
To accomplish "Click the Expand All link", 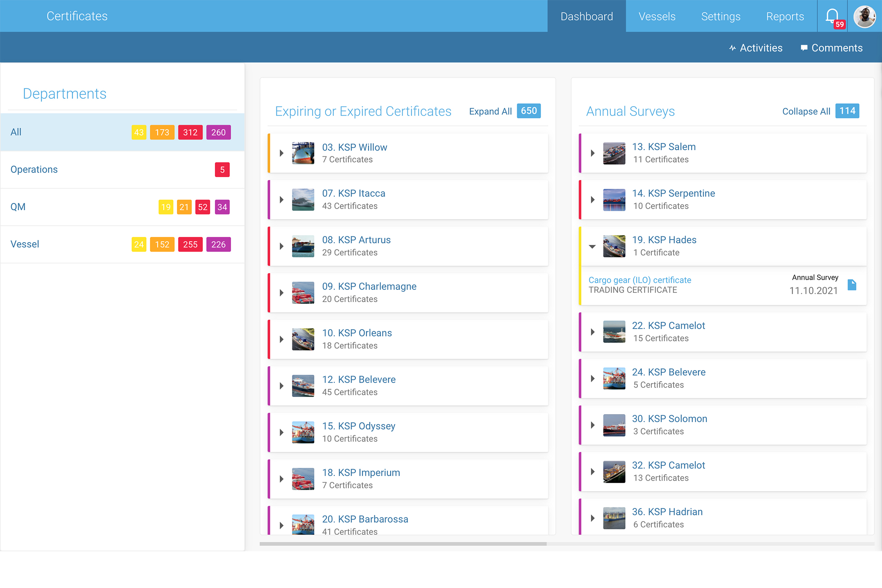I will tap(490, 111).
